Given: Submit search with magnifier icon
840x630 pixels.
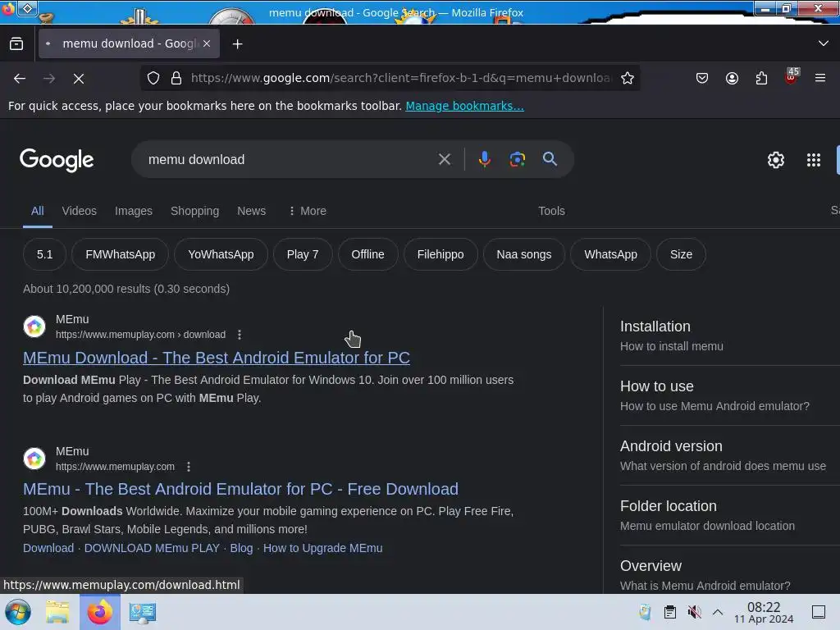Looking at the screenshot, I should (x=550, y=159).
